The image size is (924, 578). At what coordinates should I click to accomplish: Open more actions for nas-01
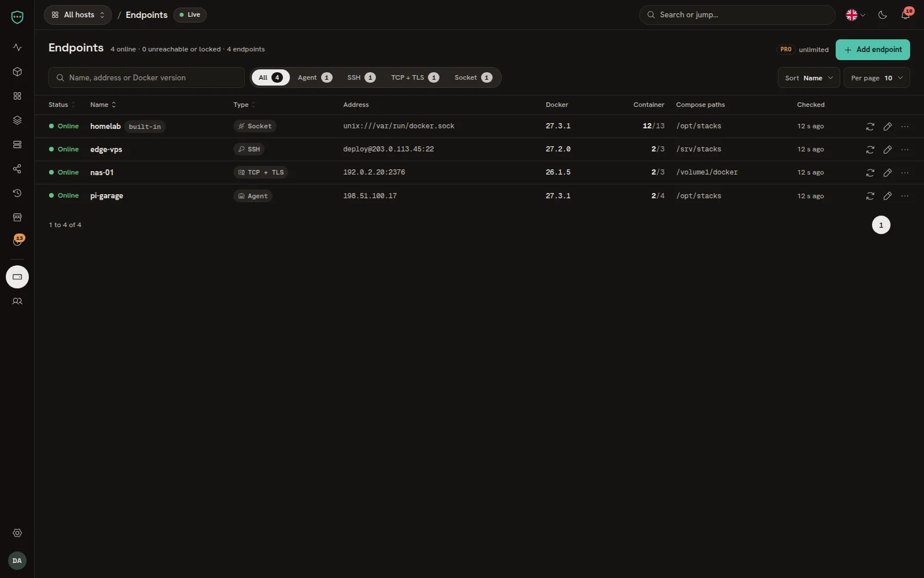pyautogui.click(x=905, y=173)
